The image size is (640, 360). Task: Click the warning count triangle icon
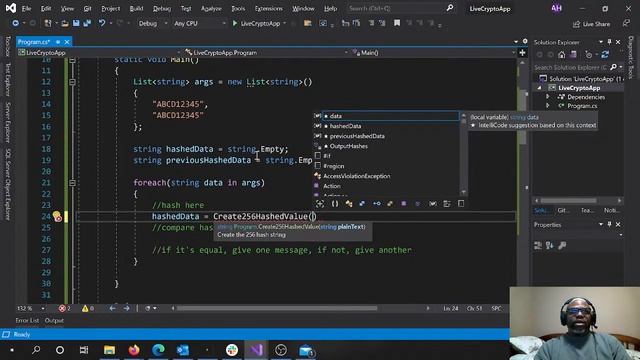click(x=85, y=309)
